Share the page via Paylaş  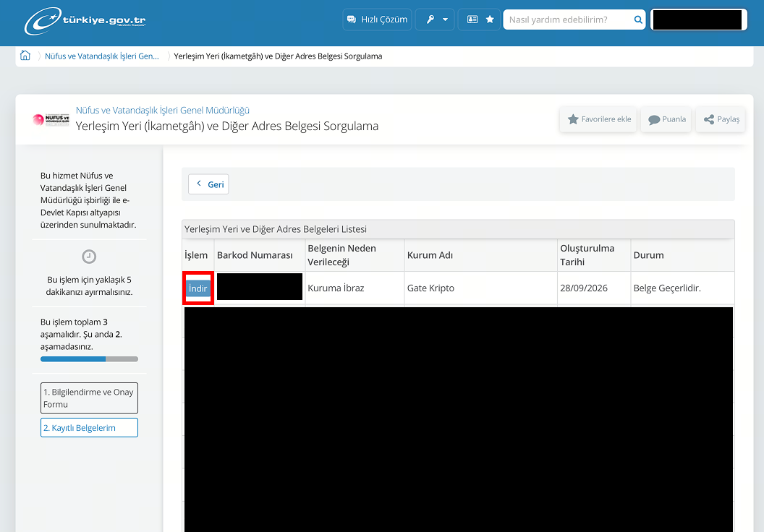[721, 119]
